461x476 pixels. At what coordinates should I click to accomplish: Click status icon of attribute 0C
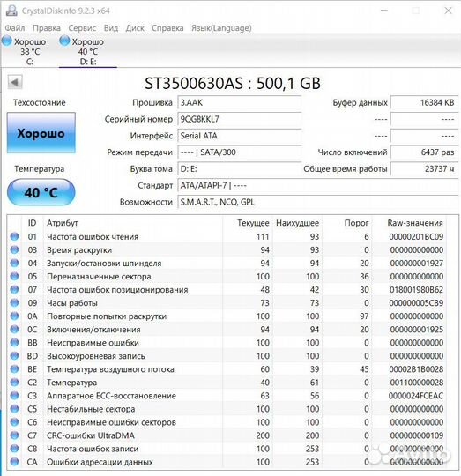coord(14,330)
